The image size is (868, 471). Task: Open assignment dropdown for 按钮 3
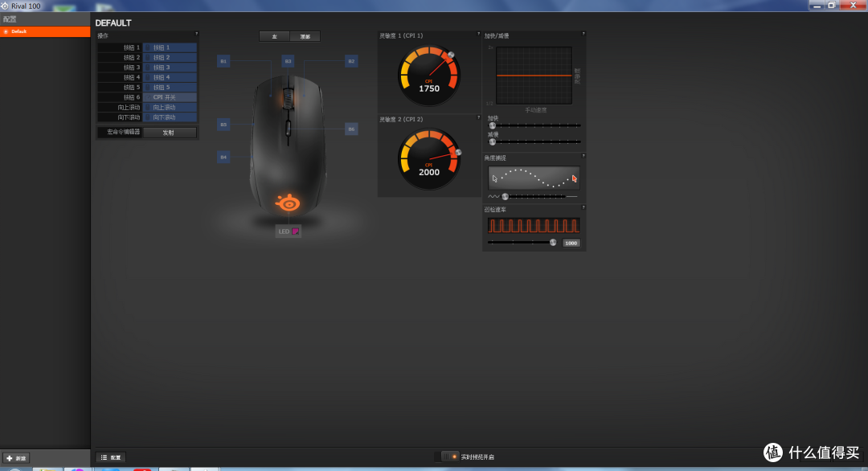(x=170, y=68)
